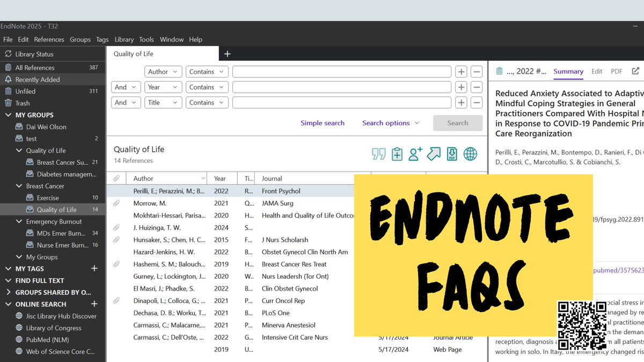This screenshot has height=362, width=644.
Task: Select the Hunsaker, S.; Chen, H. C. reference
Action: point(169,240)
